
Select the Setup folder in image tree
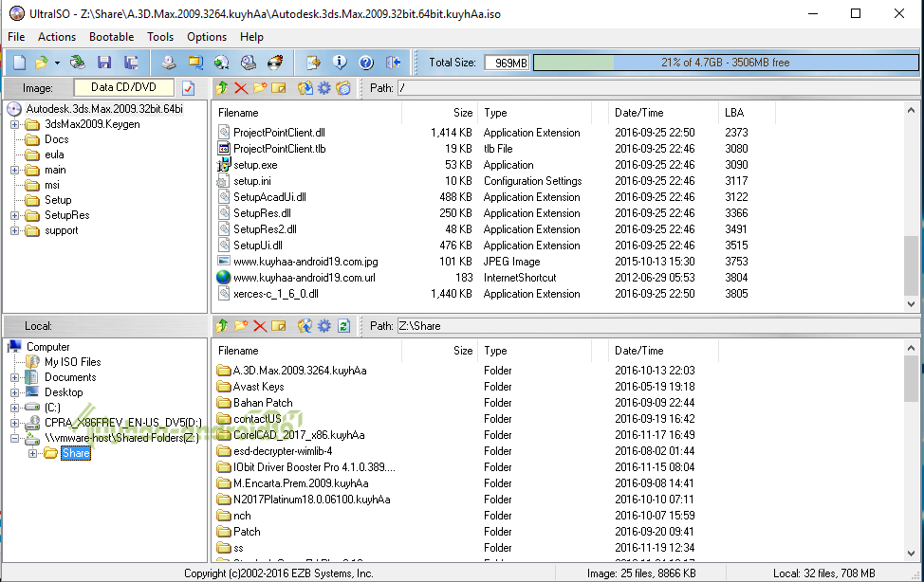pyautogui.click(x=58, y=200)
